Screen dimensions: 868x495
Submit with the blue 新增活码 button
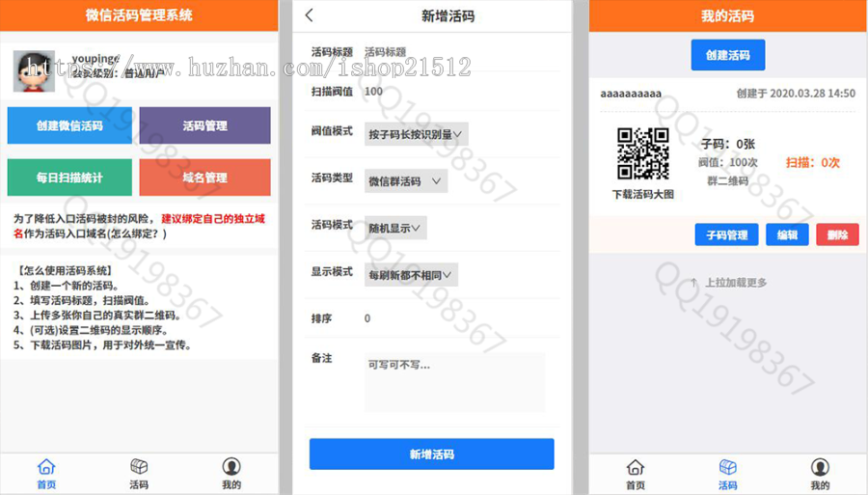pos(432,454)
